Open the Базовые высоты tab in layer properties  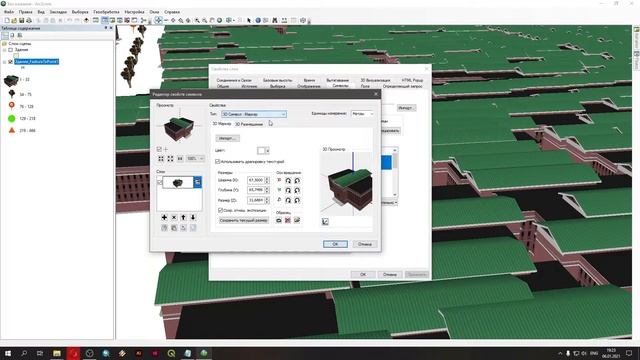click(278, 80)
